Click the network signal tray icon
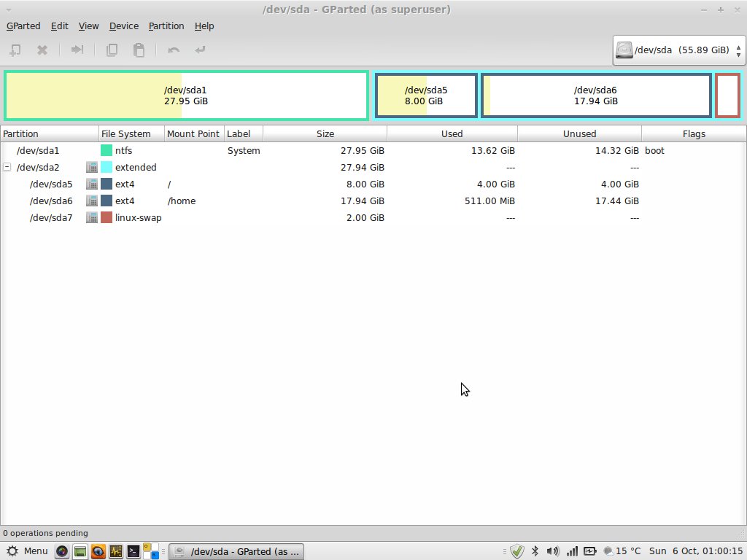Image resolution: width=747 pixels, height=560 pixels. coord(572,551)
